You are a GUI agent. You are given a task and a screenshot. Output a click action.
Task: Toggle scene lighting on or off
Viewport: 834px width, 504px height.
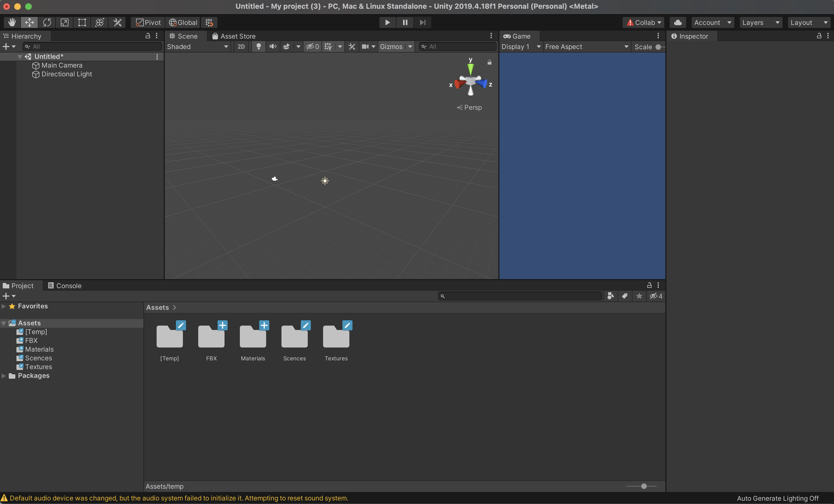coord(258,47)
